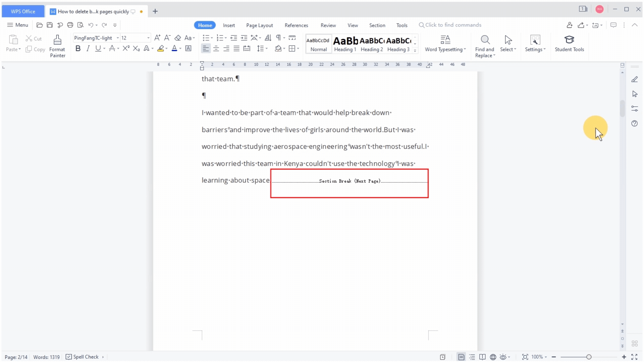
Task: Click the bulleted list icon
Action: click(206, 38)
